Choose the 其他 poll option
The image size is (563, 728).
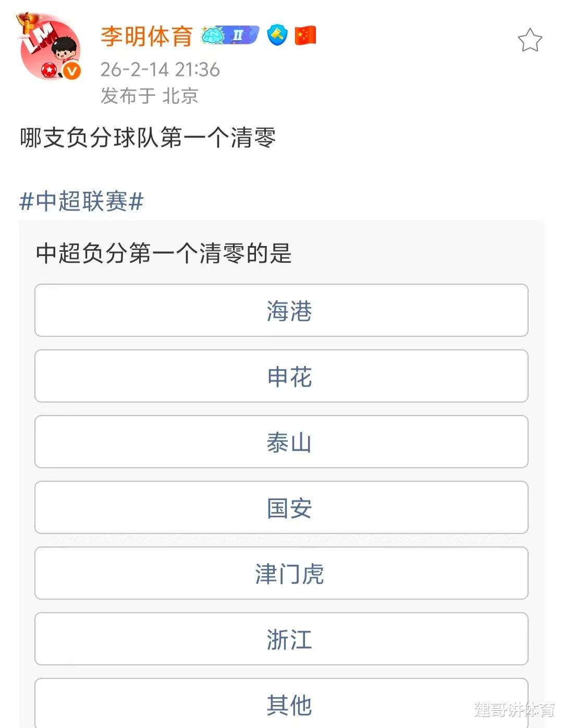(281, 704)
